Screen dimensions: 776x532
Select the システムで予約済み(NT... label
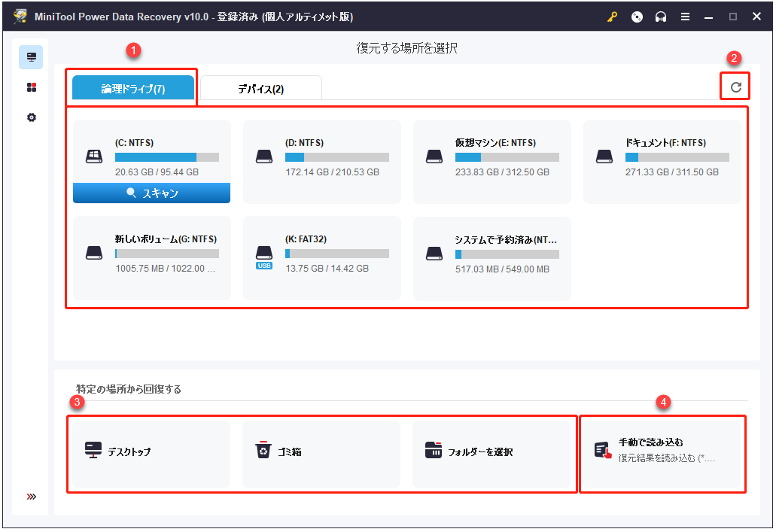click(506, 239)
